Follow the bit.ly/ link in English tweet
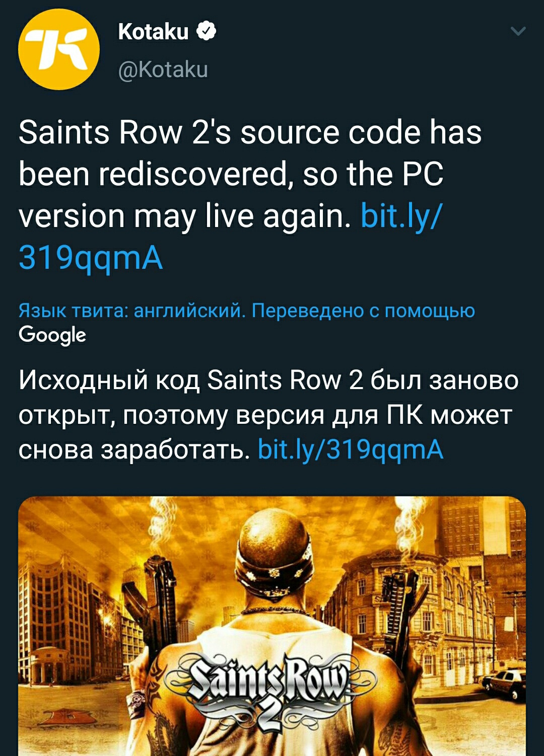 [x=402, y=216]
